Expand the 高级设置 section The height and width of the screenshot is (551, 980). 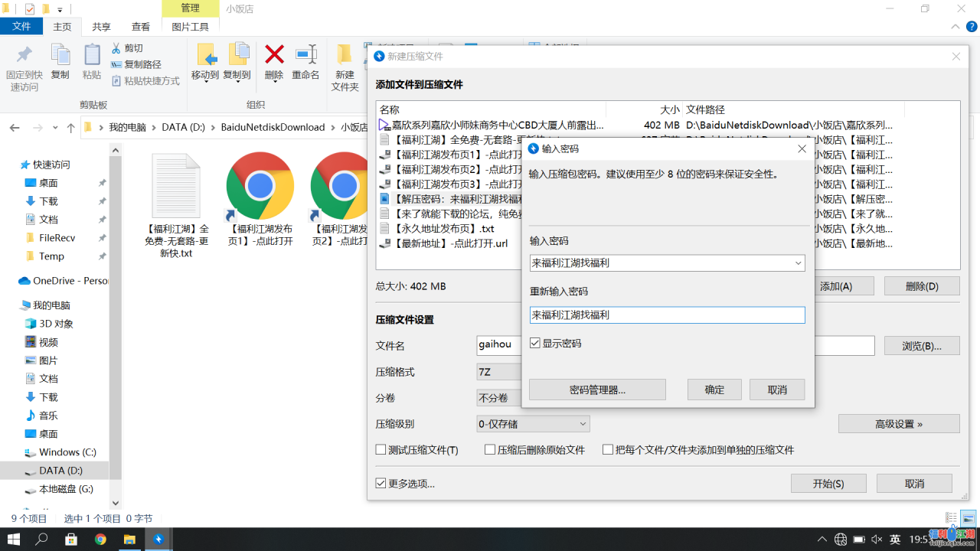click(898, 424)
